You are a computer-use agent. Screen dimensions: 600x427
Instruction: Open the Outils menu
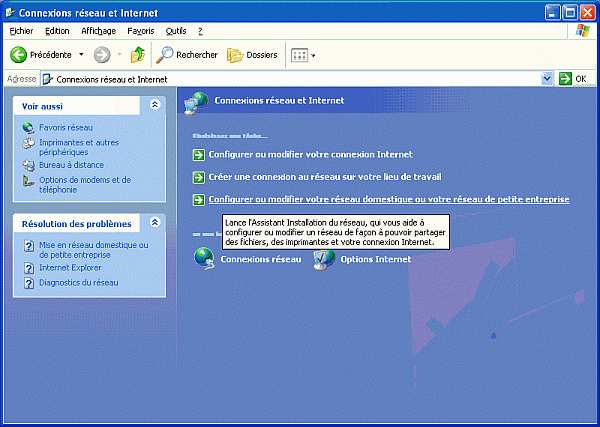click(176, 31)
